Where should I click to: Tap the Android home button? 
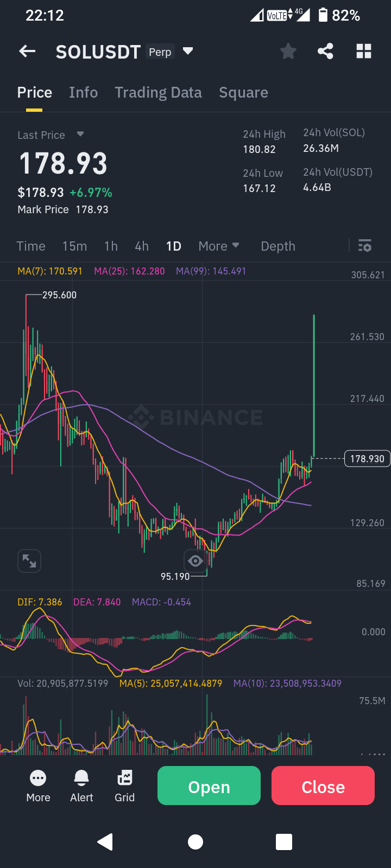click(x=195, y=842)
